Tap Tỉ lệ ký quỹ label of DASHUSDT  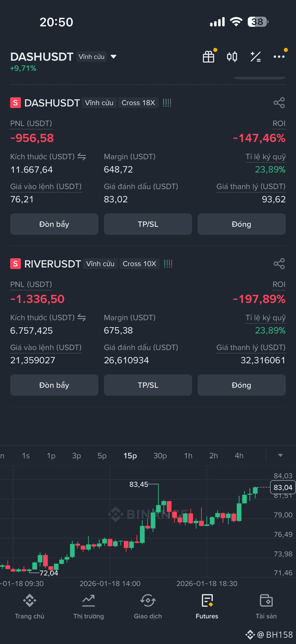(266, 157)
